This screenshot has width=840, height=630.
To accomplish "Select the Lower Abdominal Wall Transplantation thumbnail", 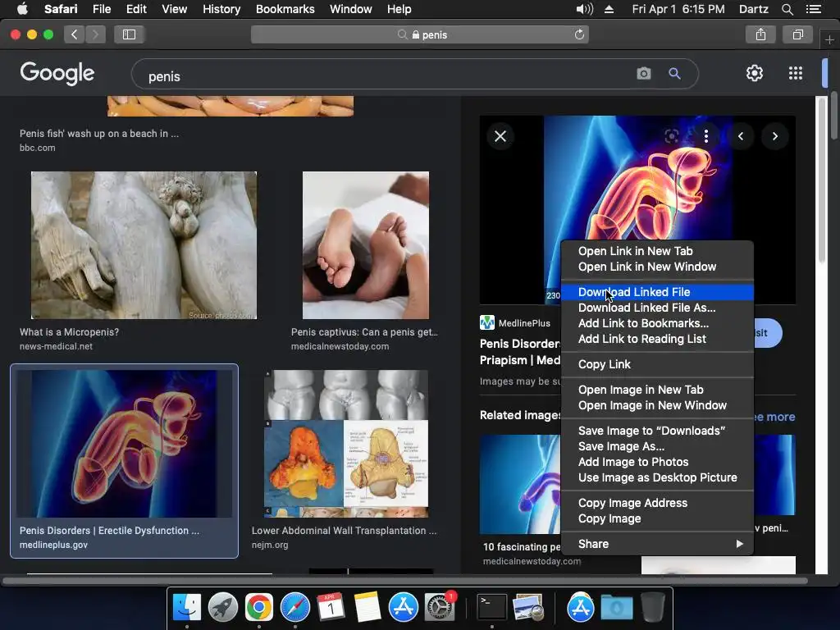I will click(346, 444).
